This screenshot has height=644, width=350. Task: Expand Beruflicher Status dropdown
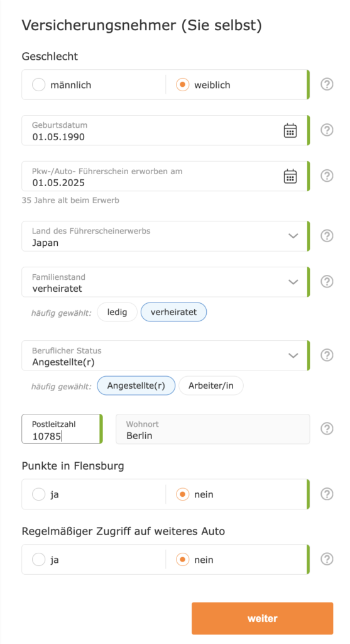pyautogui.click(x=165, y=355)
